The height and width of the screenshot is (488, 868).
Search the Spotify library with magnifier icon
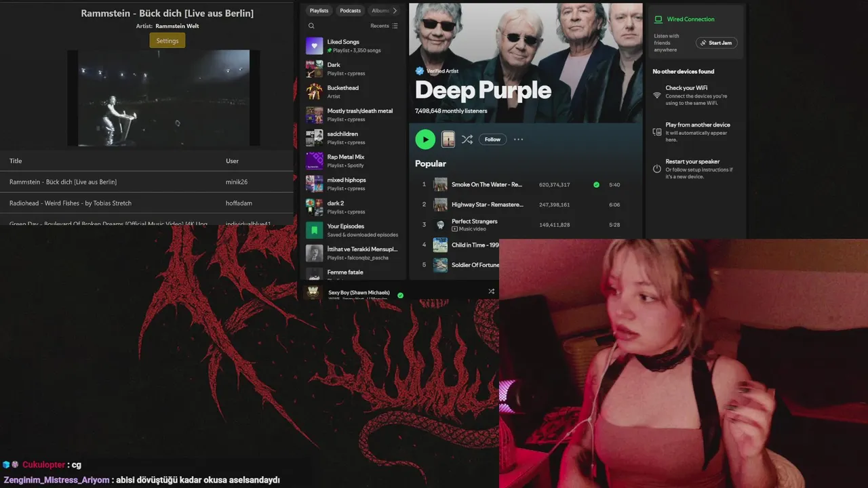311,26
